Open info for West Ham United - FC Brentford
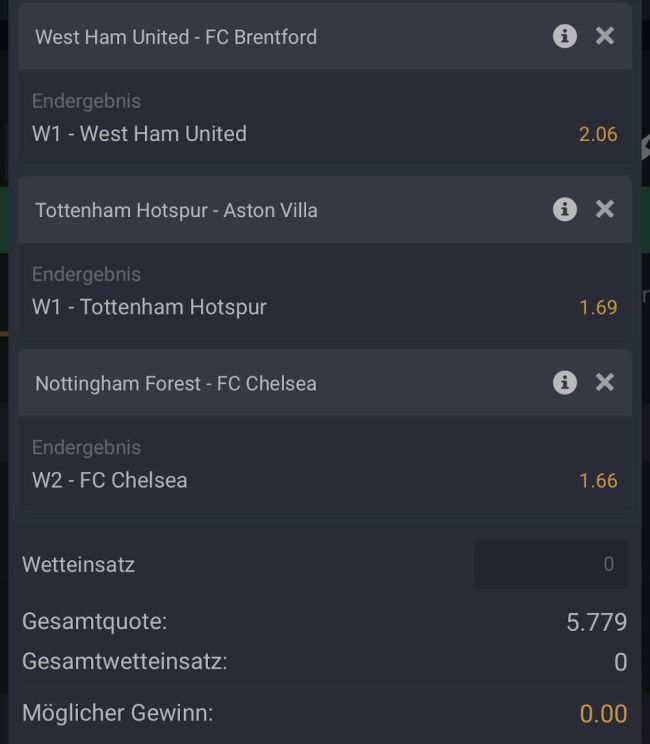 click(x=565, y=36)
